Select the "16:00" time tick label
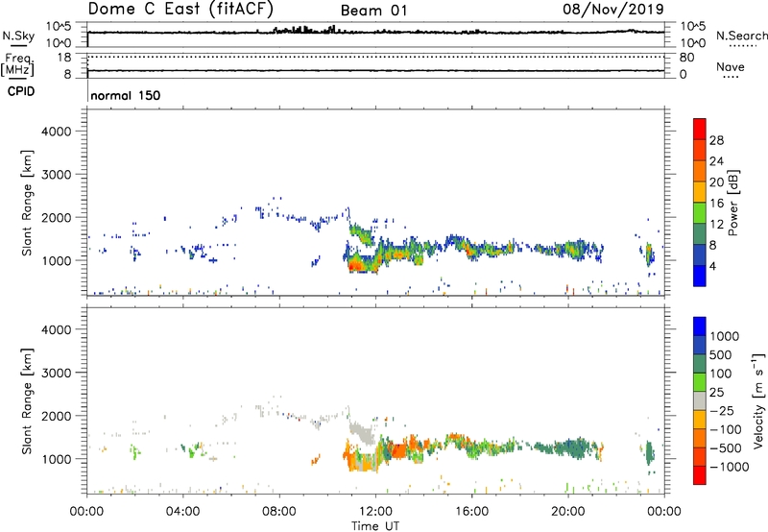 [471, 512]
